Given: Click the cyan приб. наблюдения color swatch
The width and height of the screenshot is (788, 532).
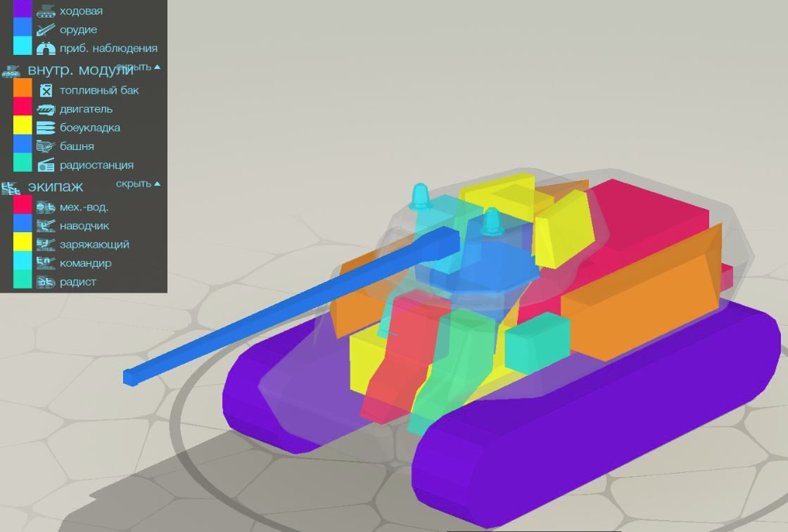Looking at the screenshot, I should pos(23,46).
